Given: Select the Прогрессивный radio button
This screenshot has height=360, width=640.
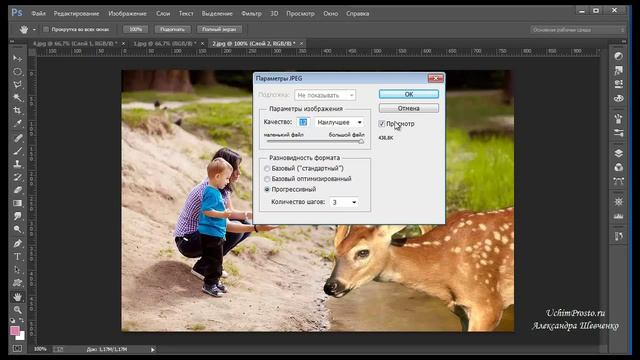Looking at the screenshot, I should click(x=267, y=189).
